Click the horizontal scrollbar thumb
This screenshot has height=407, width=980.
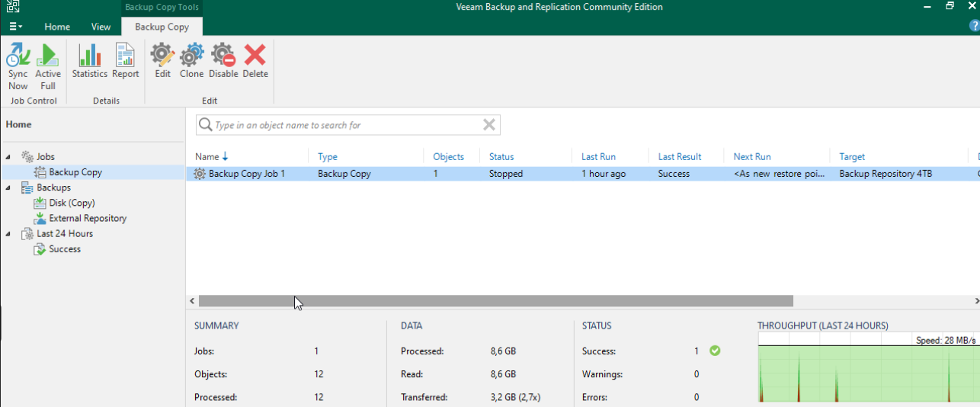(496, 301)
